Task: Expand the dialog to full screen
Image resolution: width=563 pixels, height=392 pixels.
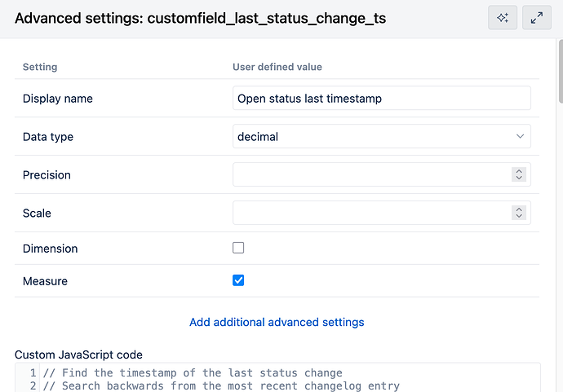Action: click(x=537, y=18)
